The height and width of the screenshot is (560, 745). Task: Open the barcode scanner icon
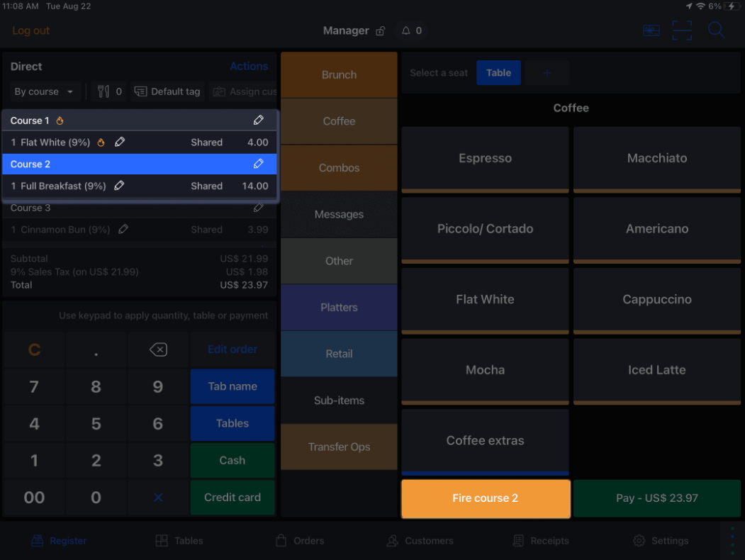(x=681, y=30)
